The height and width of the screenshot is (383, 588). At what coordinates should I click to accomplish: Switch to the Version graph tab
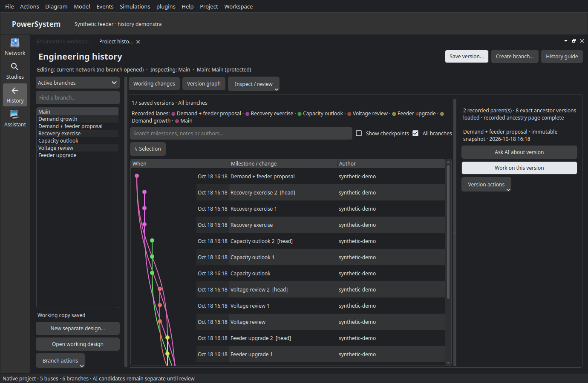point(204,84)
